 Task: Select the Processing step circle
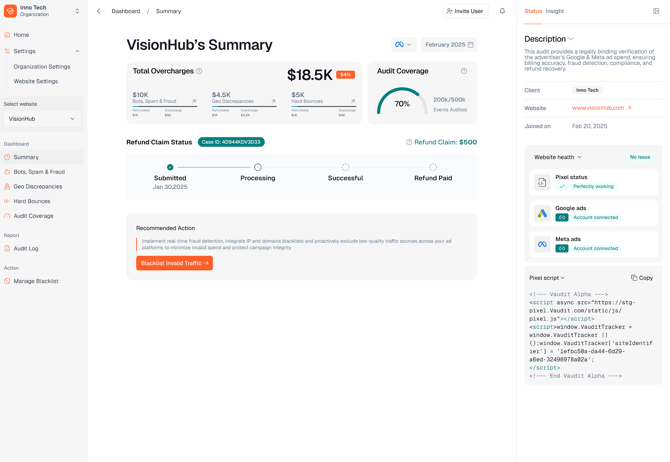click(258, 167)
